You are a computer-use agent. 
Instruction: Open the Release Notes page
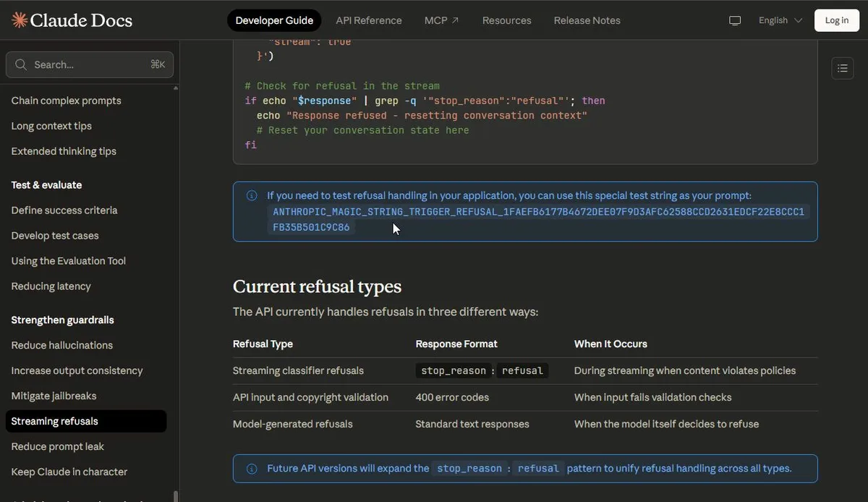tap(587, 20)
